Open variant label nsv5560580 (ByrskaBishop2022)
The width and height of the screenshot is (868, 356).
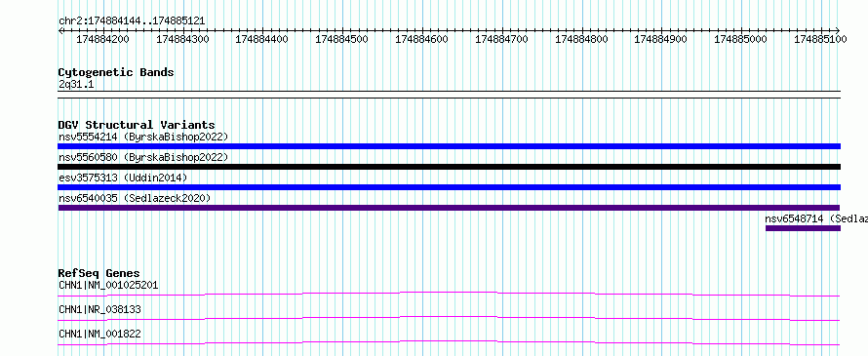143,157
